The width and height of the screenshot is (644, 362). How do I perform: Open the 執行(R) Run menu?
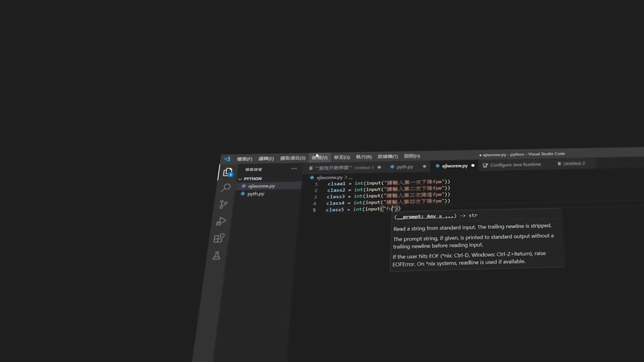click(x=363, y=157)
